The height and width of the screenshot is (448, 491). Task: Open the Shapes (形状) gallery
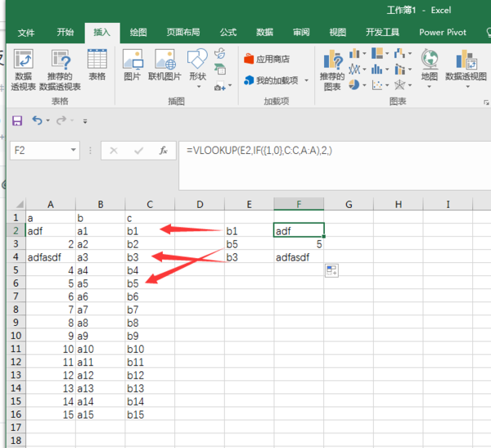(x=197, y=65)
